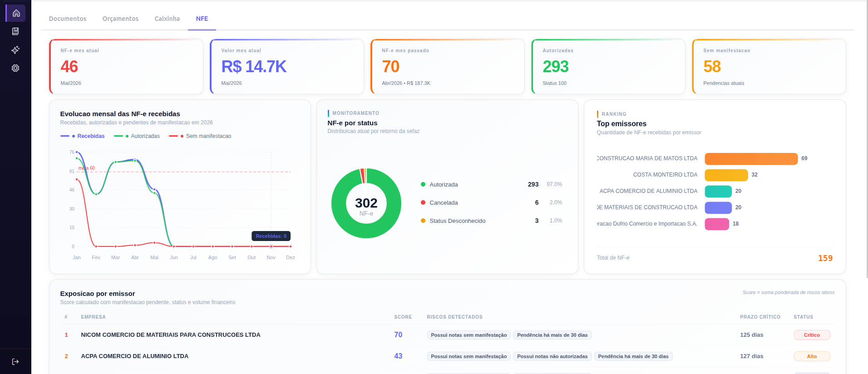The image size is (868, 374).
Task: Click the Critico status badge
Action: 812,335
